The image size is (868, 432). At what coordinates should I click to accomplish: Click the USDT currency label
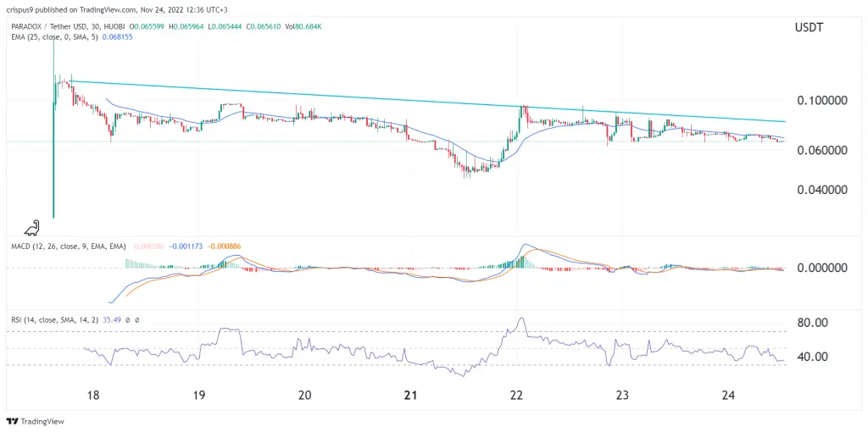pos(807,27)
